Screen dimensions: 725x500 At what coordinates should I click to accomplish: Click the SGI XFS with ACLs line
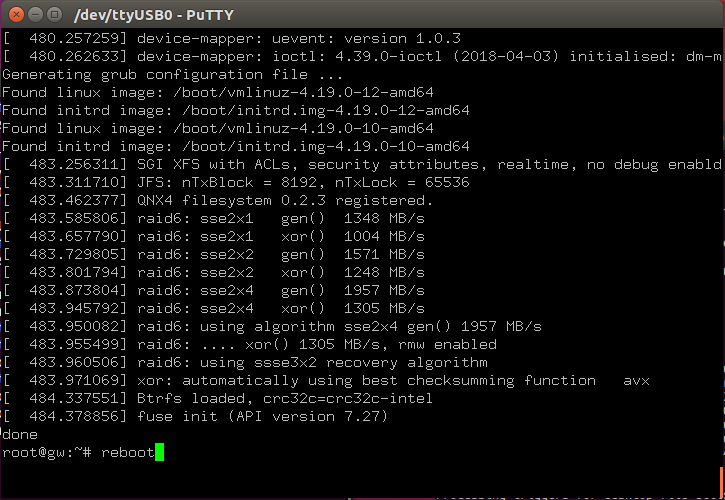point(362,165)
